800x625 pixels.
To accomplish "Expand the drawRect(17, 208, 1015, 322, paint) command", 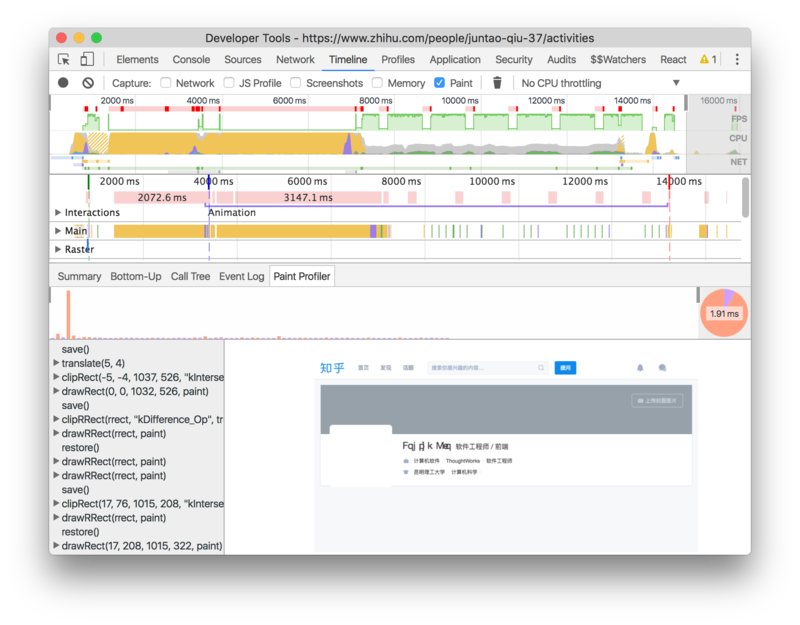I will coord(56,545).
